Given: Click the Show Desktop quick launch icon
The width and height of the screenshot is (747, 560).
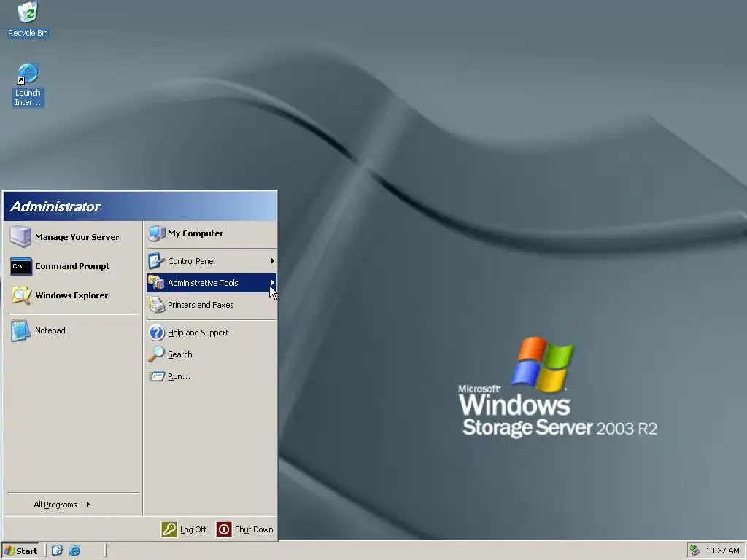Looking at the screenshot, I should [57, 551].
